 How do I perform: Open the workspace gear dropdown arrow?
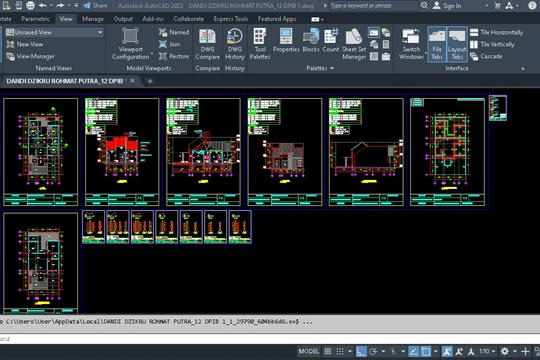(x=515, y=351)
